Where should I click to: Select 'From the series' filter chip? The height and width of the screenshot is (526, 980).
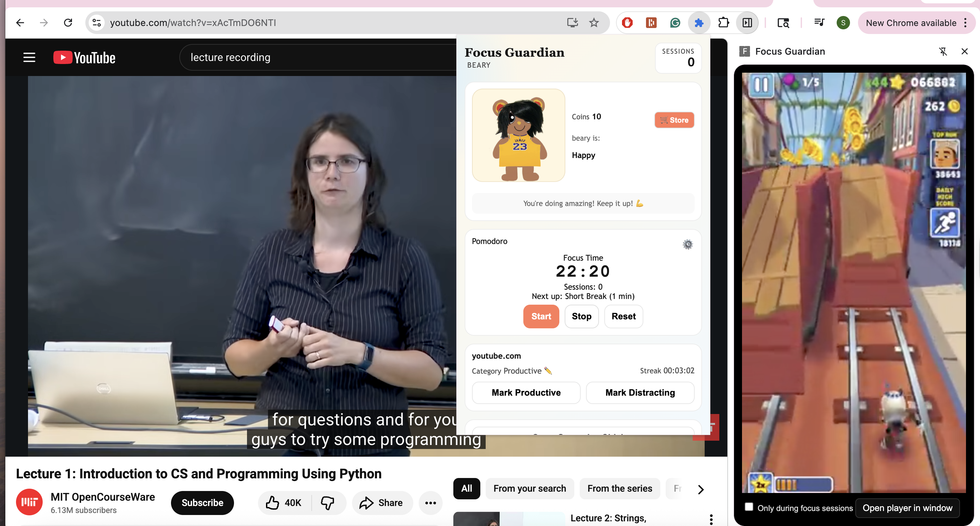pyautogui.click(x=619, y=488)
